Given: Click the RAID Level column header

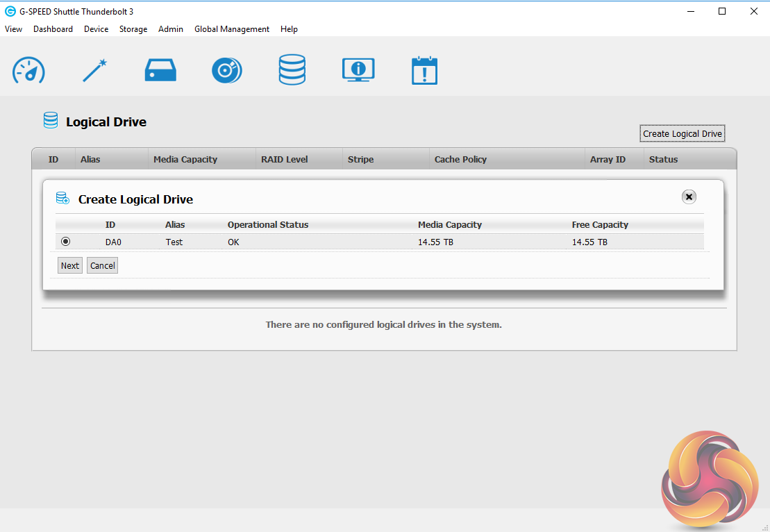Looking at the screenshot, I should (284, 160).
